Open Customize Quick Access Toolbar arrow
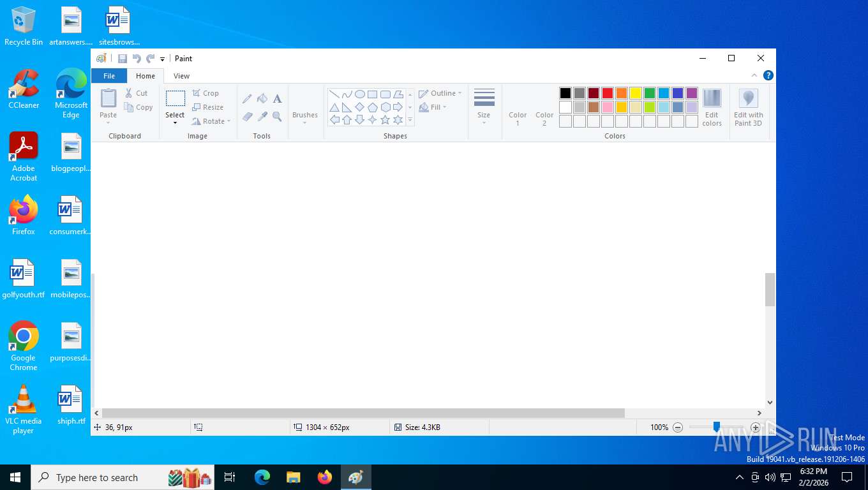 coord(162,59)
